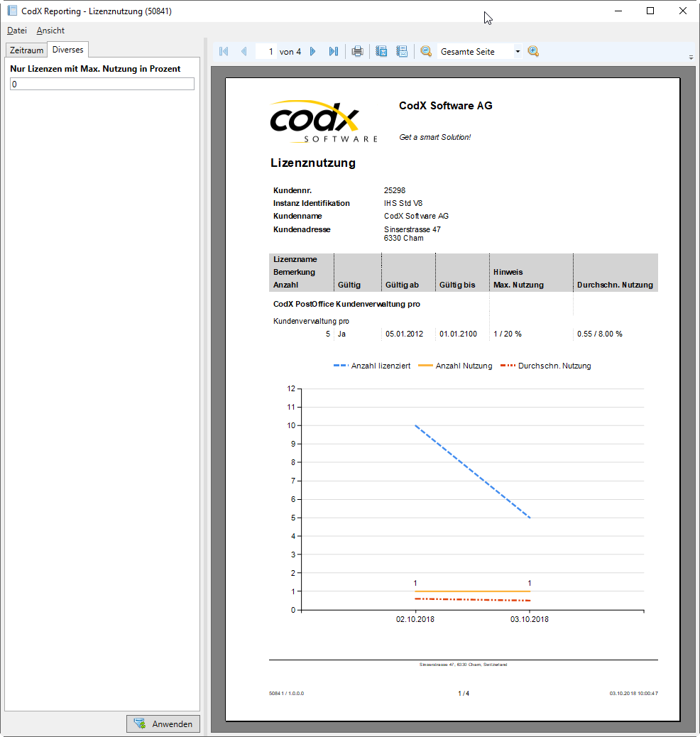Click the max usage value '1 / 20 %'
Image resolution: width=700 pixels, height=737 pixels.
[508, 334]
